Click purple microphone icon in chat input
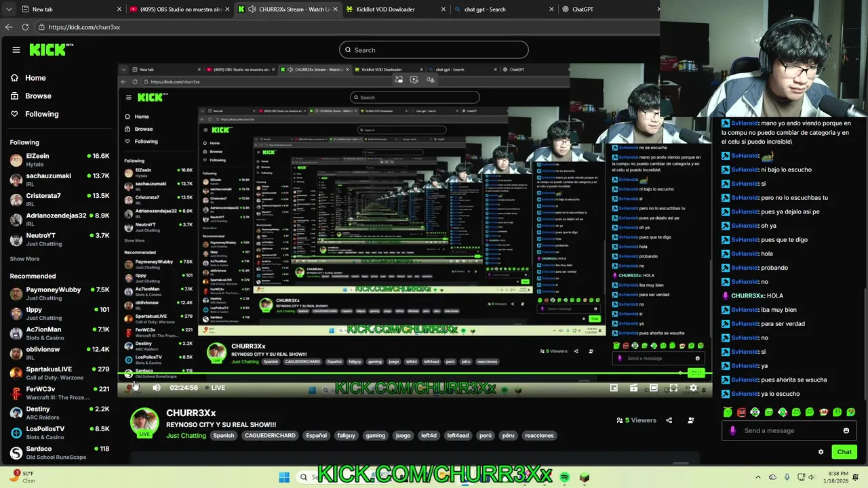Viewport: 868px width, 488px height. tap(732, 430)
